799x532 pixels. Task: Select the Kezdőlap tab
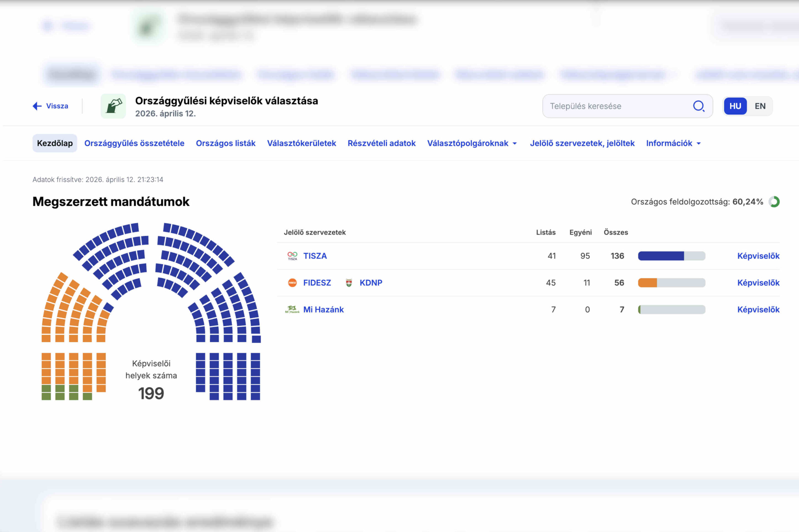(x=55, y=143)
